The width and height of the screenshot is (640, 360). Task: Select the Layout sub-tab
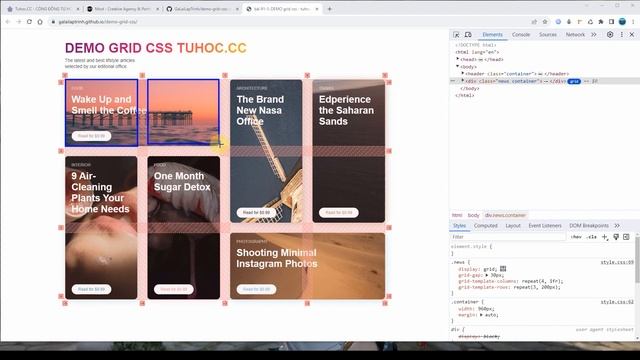tap(513, 226)
